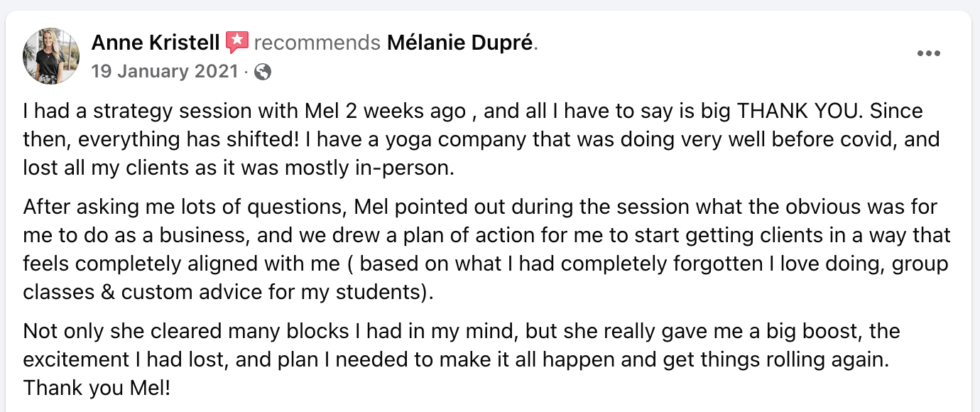Click the closing line "Thank you Mel!"

coord(97,388)
